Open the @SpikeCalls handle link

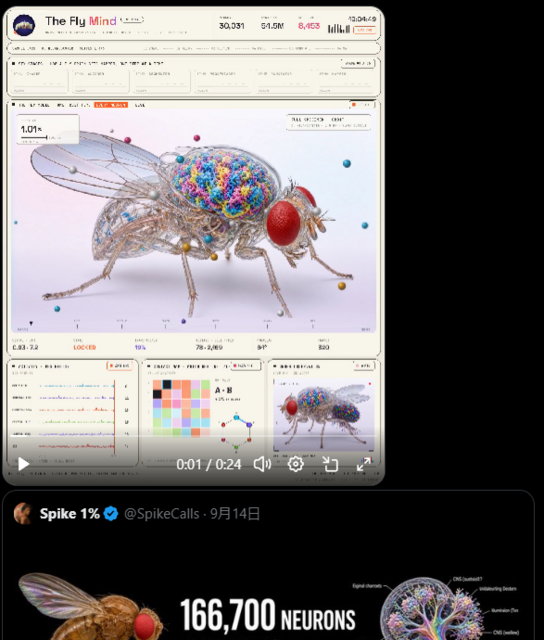[161, 513]
